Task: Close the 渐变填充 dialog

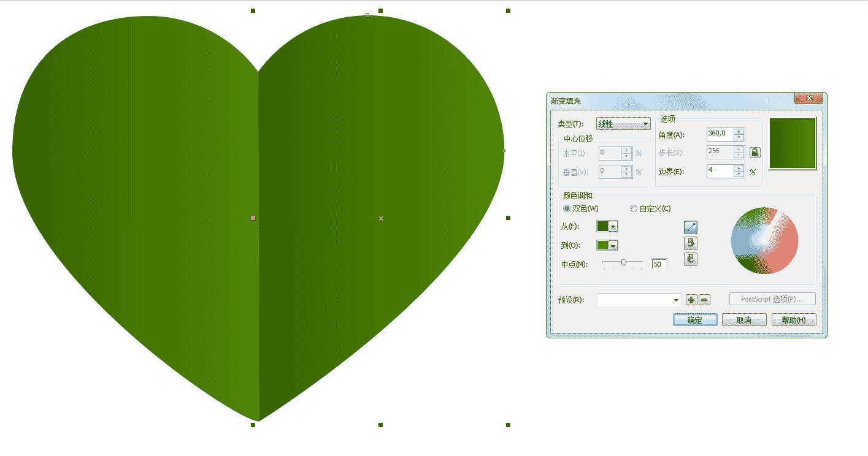Action: [x=808, y=99]
